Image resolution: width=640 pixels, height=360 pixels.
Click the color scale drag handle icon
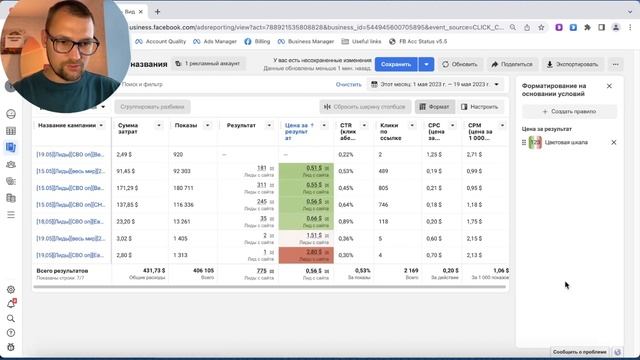(x=524, y=142)
